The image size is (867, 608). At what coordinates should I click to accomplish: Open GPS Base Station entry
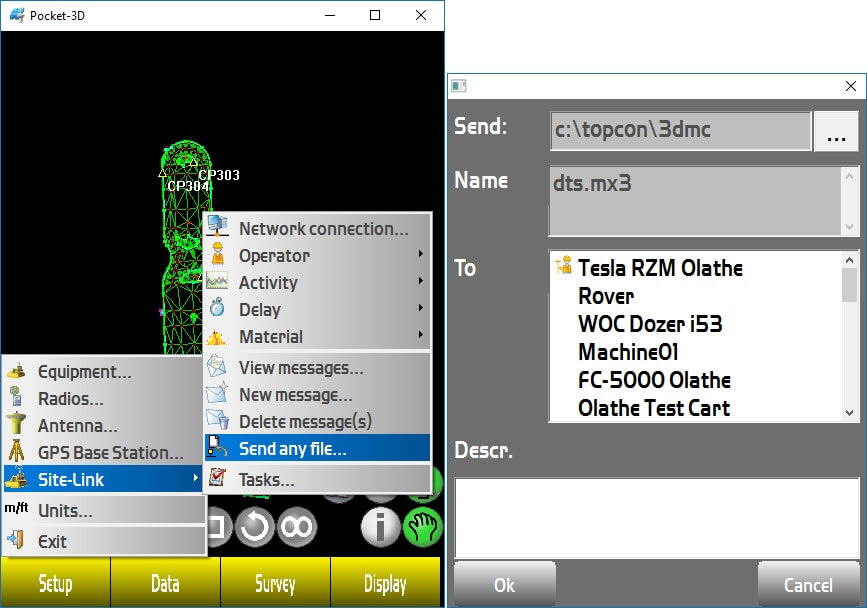(105, 452)
